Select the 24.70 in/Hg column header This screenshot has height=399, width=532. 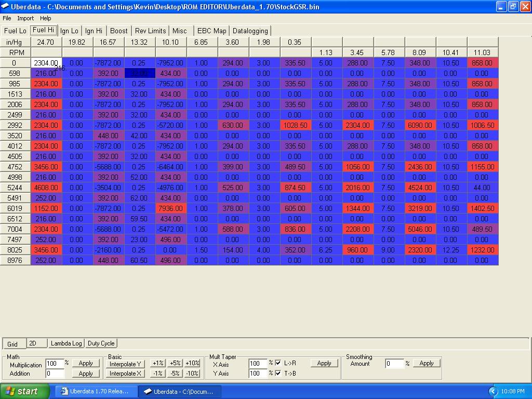(46, 42)
